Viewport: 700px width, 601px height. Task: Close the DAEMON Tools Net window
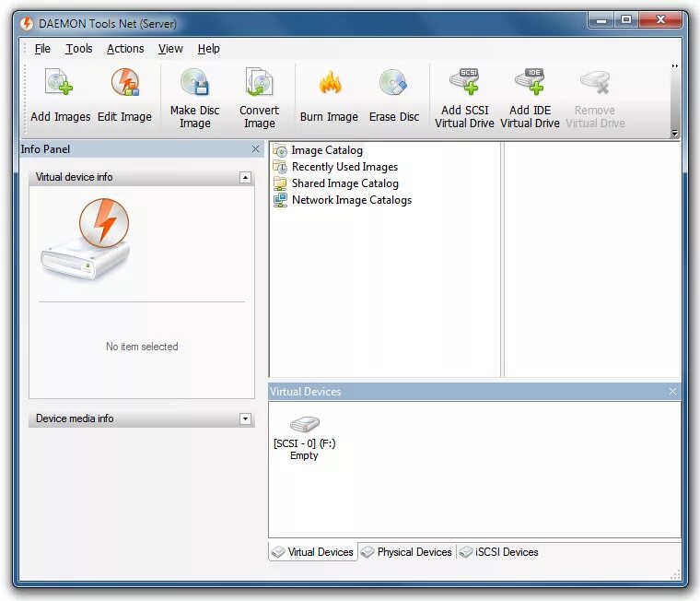[x=660, y=19]
